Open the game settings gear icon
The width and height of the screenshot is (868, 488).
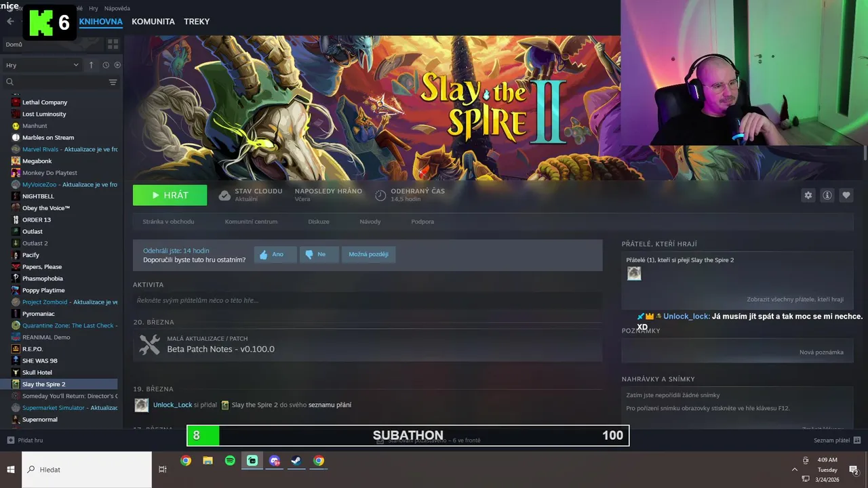[808, 195]
